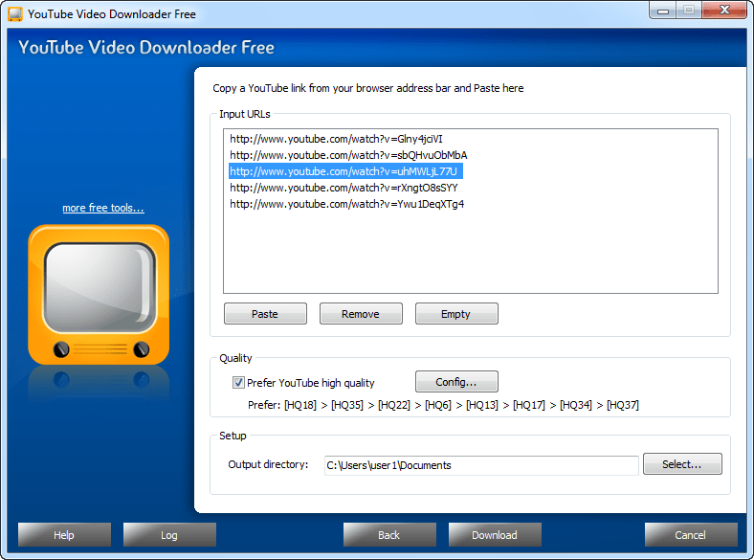Click the Output directory path field

point(481,465)
